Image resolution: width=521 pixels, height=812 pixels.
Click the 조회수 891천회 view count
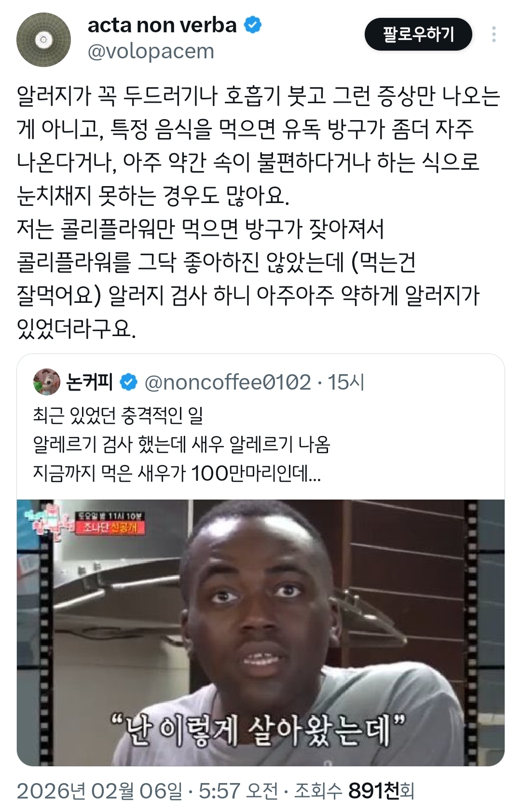click(x=355, y=791)
